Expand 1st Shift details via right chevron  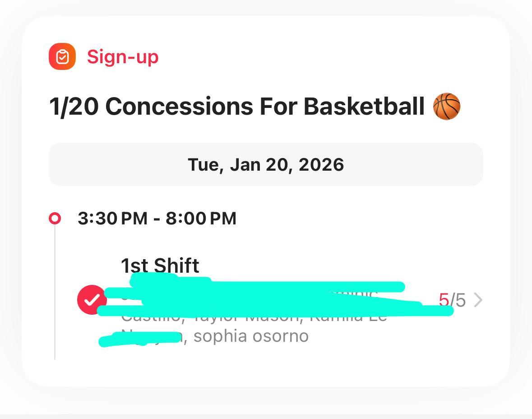478,300
